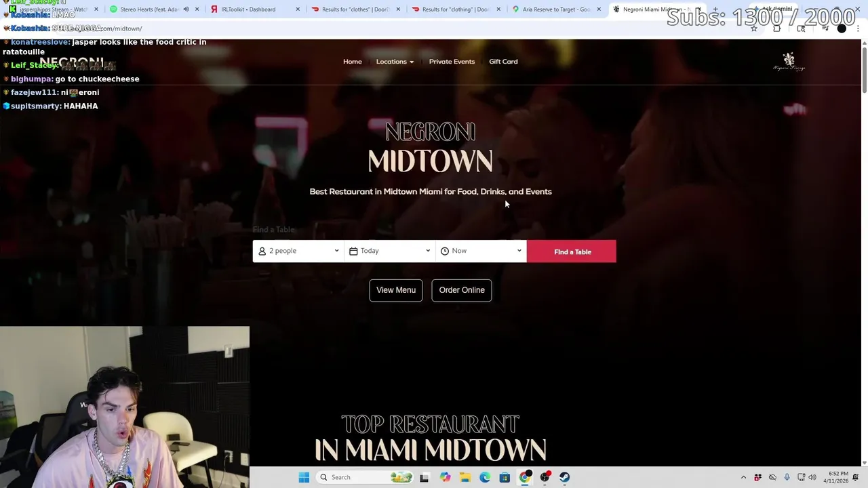Expand the Locations dropdown menu
The height and width of the screenshot is (488, 868).
395,62
